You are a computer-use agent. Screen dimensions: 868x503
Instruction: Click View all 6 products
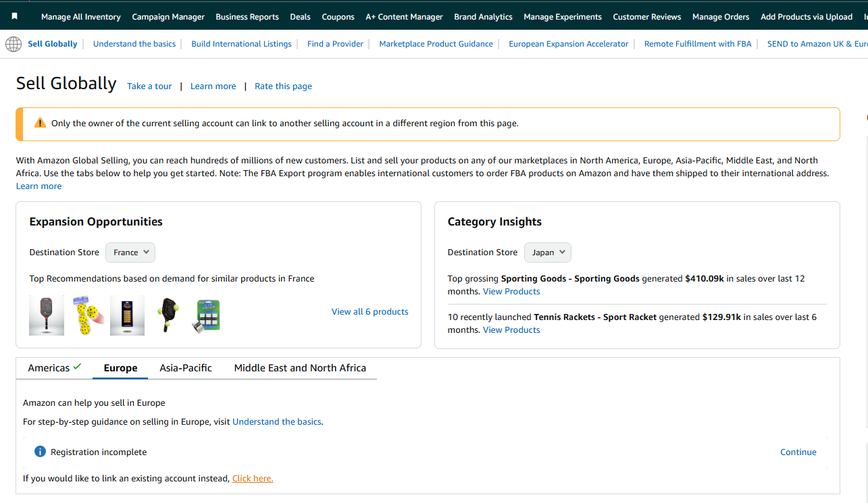370,312
